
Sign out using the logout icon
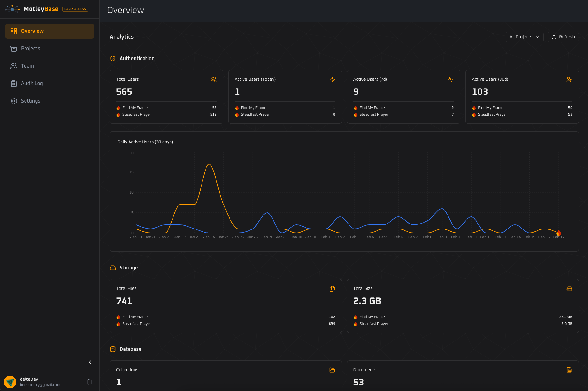[x=90, y=382]
